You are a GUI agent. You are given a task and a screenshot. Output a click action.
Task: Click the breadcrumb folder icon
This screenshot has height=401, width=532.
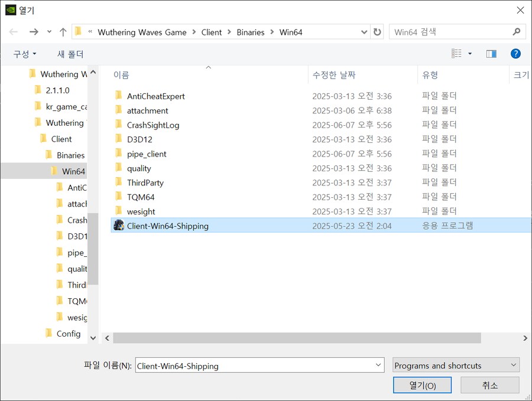click(79, 31)
